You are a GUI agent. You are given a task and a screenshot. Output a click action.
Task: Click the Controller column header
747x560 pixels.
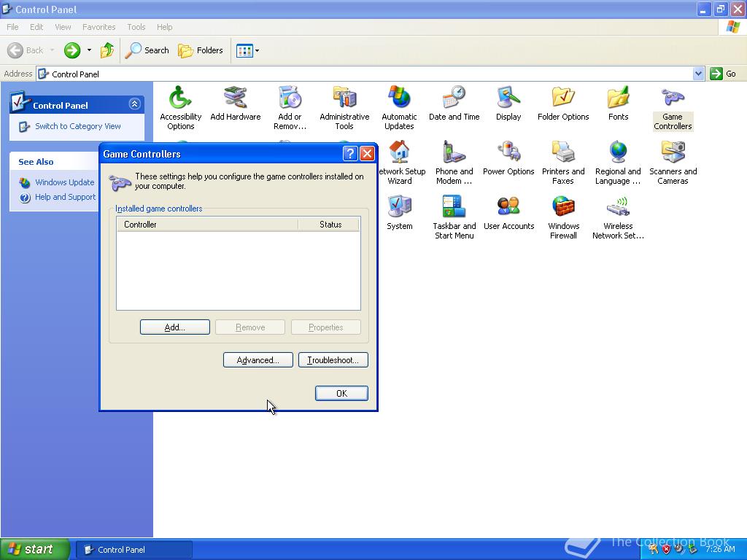(207, 225)
